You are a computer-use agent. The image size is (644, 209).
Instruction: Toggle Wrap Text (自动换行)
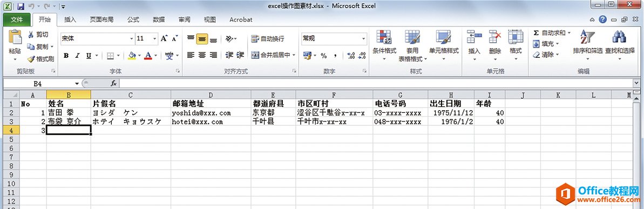pos(267,39)
